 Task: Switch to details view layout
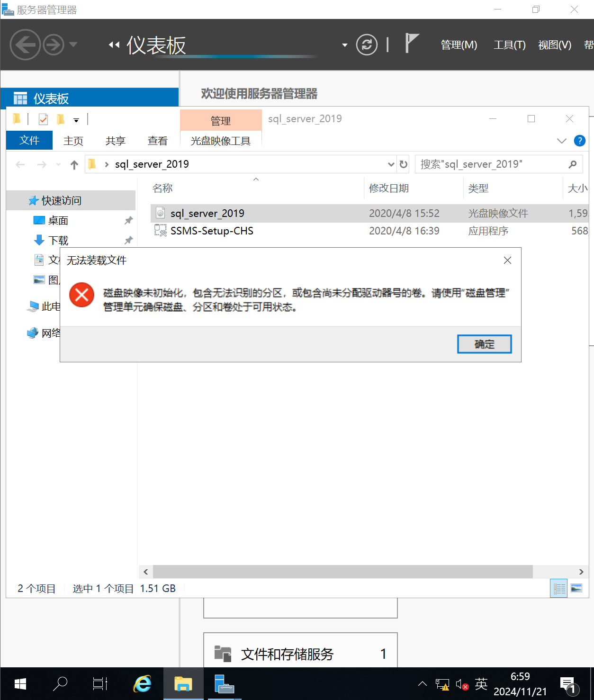click(x=559, y=589)
